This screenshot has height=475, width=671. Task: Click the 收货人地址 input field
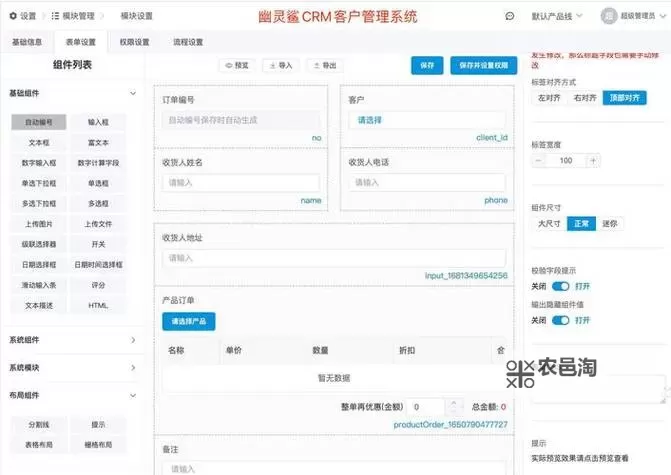pyautogui.click(x=334, y=258)
